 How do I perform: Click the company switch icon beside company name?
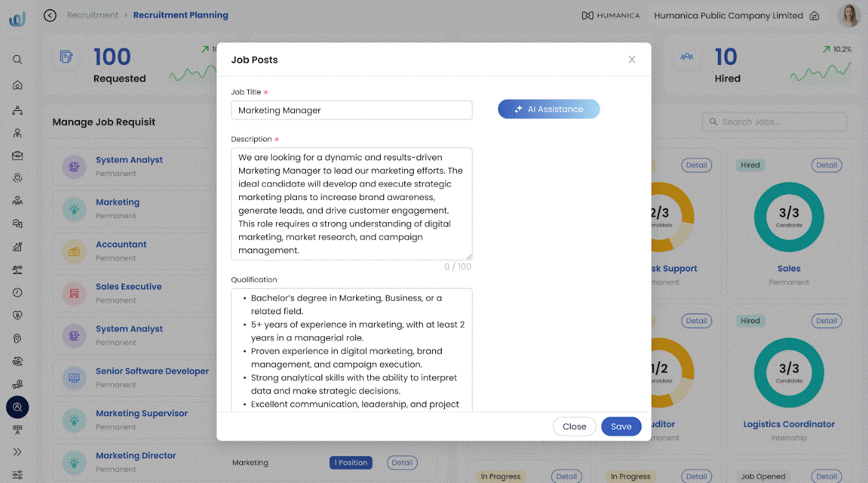[x=813, y=15]
